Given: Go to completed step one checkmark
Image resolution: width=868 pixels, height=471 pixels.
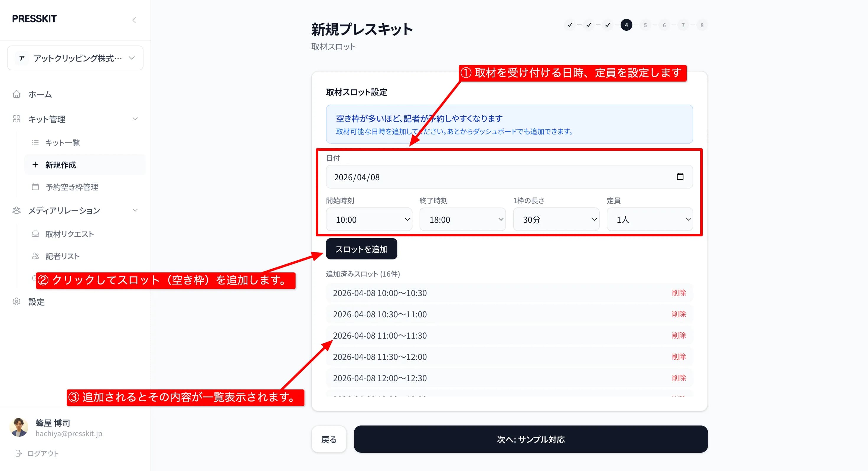Looking at the screenshot, I should 570,25.
